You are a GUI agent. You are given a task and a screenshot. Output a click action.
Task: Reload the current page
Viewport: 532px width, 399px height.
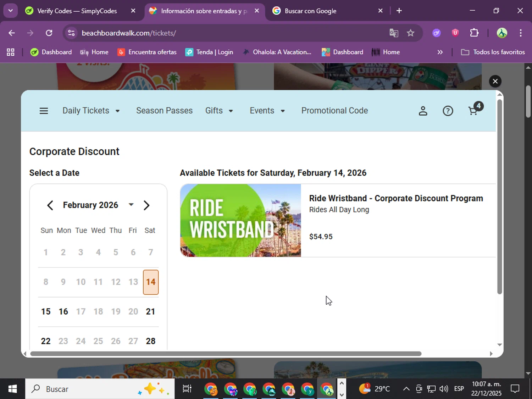[x=49, y=33]
